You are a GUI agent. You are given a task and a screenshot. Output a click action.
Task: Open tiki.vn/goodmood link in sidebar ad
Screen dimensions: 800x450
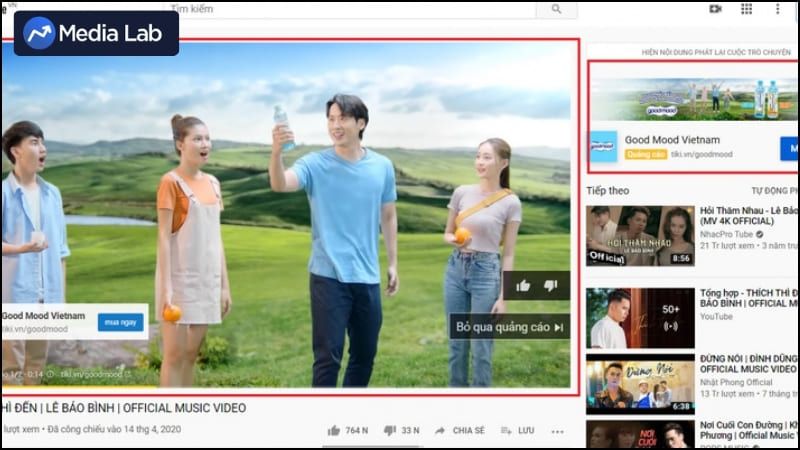point(702,154)
